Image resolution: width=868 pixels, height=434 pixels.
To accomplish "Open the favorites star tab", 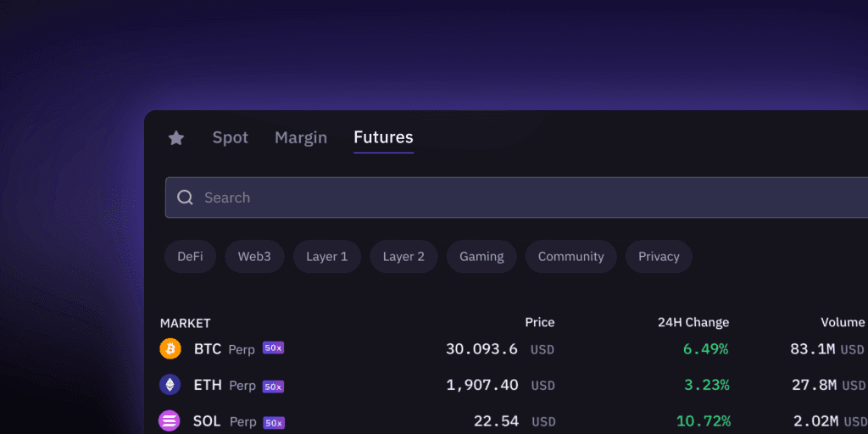I will [x=176, y=138].
